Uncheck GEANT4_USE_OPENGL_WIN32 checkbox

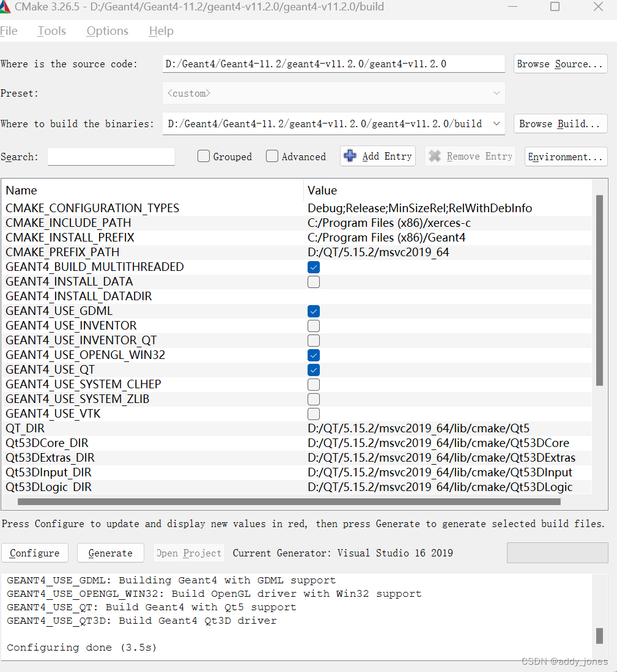[314, 355]
